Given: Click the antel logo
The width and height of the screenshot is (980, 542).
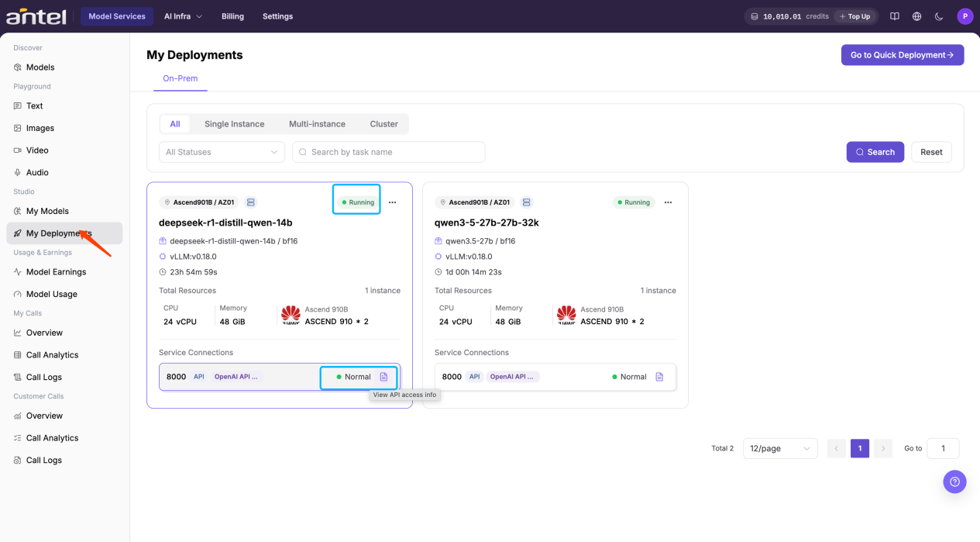Looking at the screenshot, I should point(36,16).
